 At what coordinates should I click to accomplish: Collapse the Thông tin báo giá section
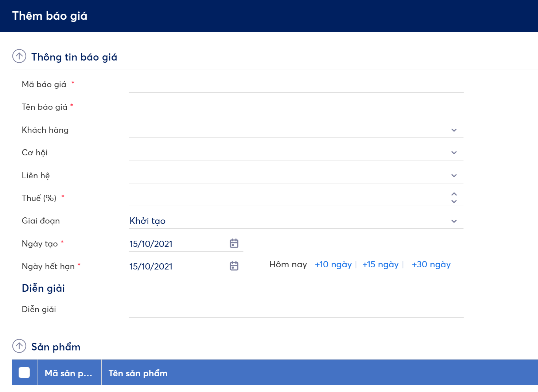click(x=19, y=56)
